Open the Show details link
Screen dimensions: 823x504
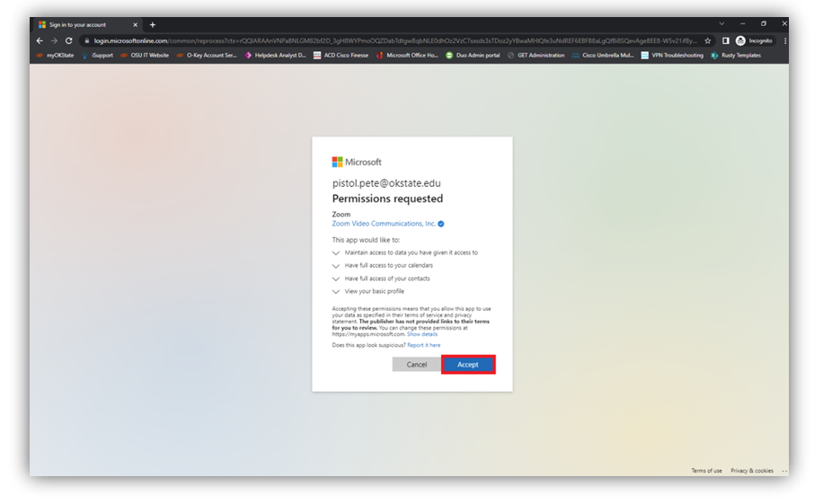(422, 334)
